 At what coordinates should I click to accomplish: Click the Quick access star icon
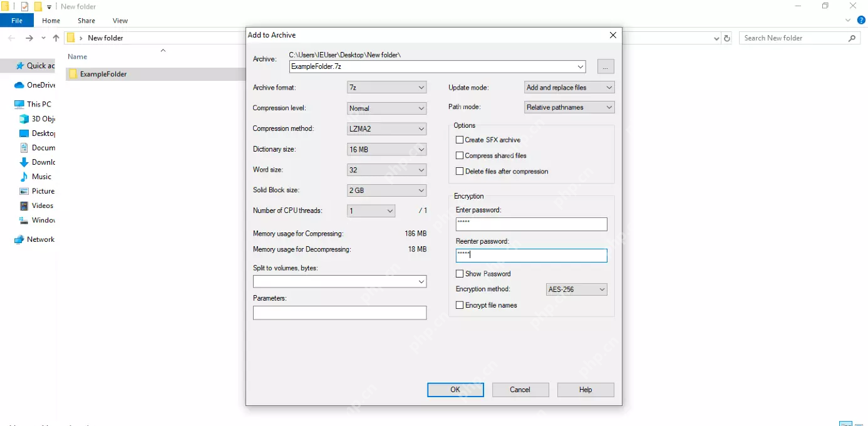pyautogui.click(x=20, y=66)
